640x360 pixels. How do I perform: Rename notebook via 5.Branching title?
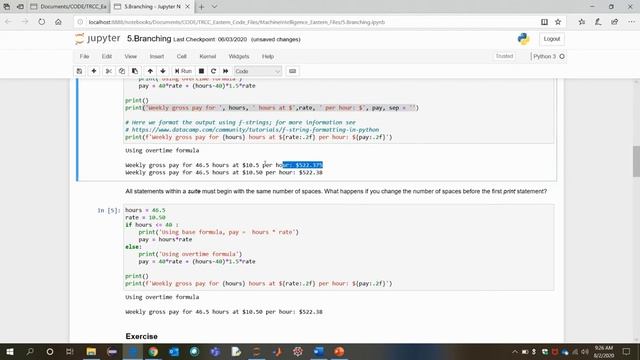149,38
